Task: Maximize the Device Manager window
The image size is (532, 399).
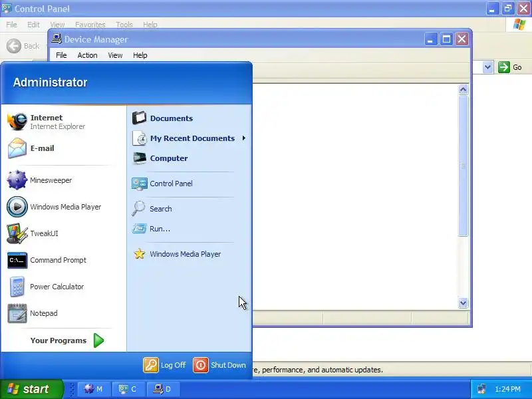Action: coord(446,39)
